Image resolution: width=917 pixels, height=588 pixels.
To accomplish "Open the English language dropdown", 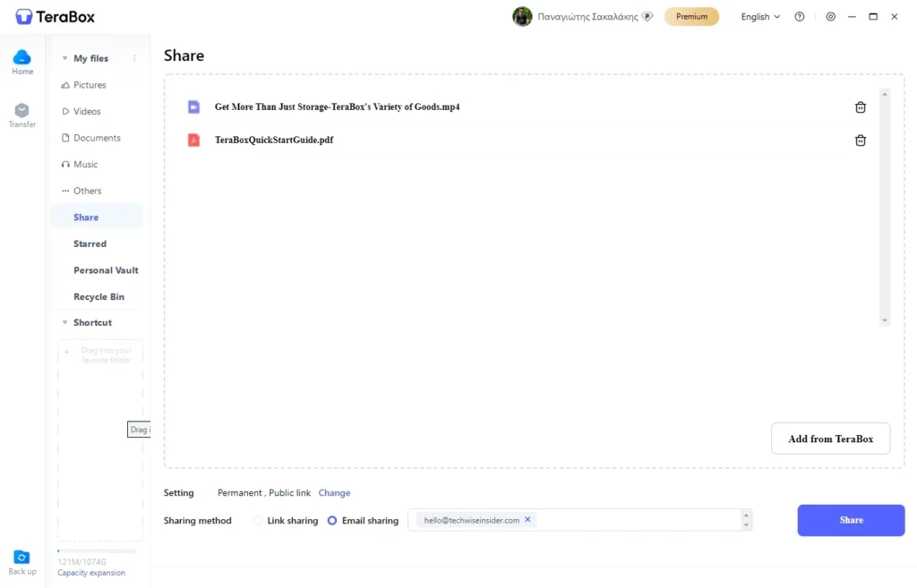I will click(760, 17).
